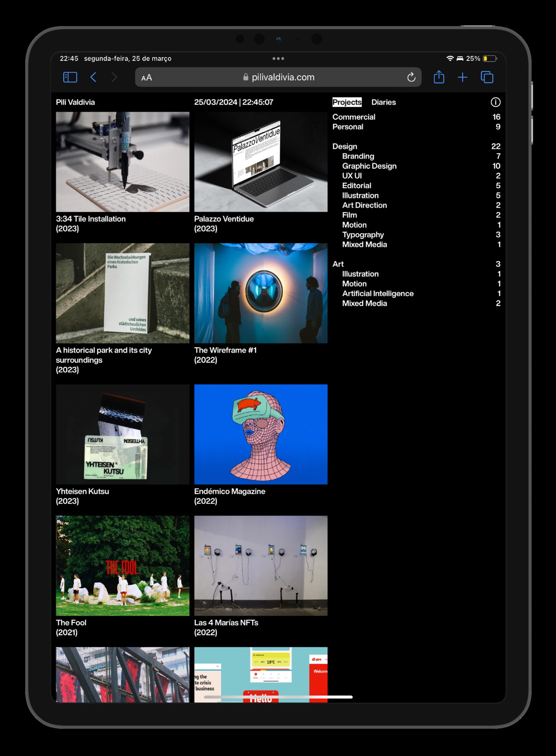
Task: Tap the three-dot multitasking menu
Action: [x=278, y=59]
